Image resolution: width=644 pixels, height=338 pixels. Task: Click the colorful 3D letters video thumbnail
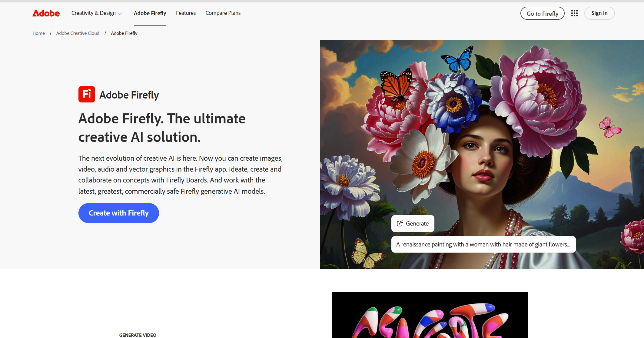430,315
